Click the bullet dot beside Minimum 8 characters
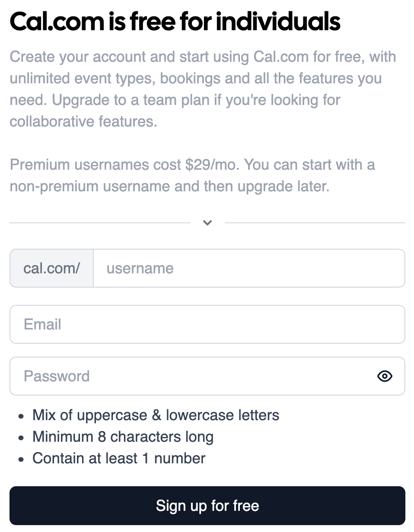Image resolution: width=414 pixels, height=532 pixels. 21,438
